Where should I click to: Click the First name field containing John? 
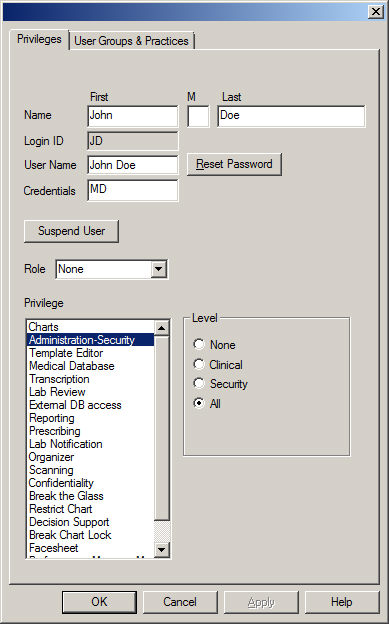[133, 116]
